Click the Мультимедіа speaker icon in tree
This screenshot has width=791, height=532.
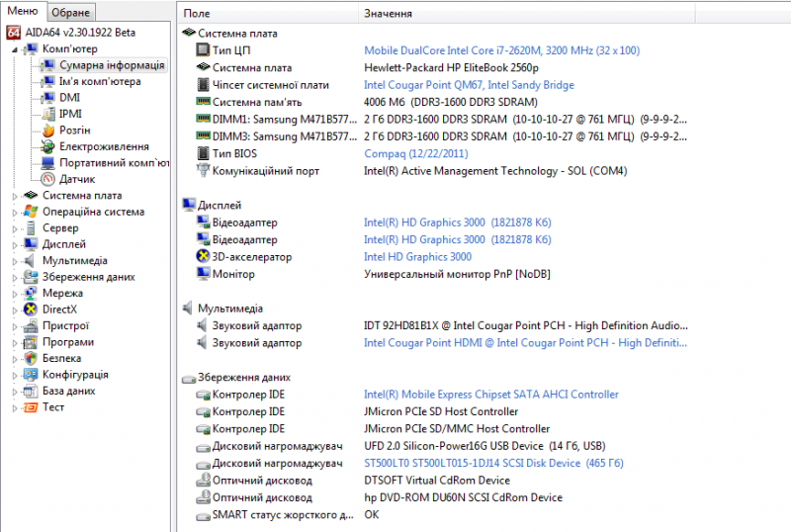click(x=31, y=260)
